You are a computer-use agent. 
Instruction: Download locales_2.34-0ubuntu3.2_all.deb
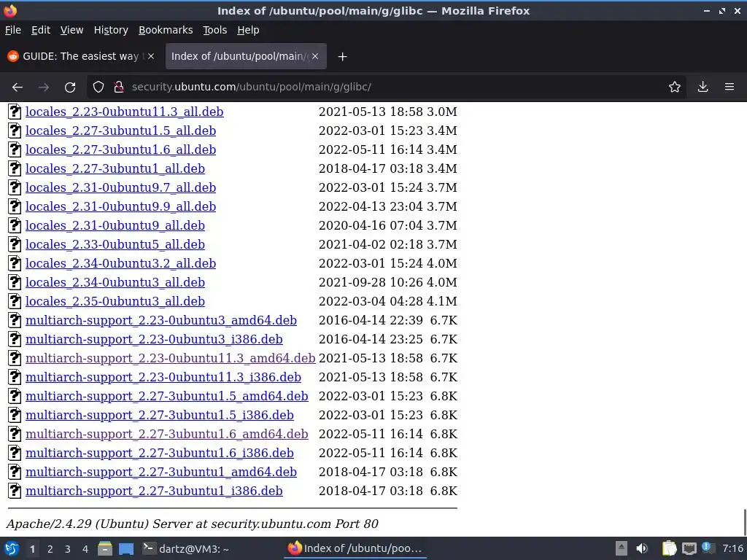(120, 263)
